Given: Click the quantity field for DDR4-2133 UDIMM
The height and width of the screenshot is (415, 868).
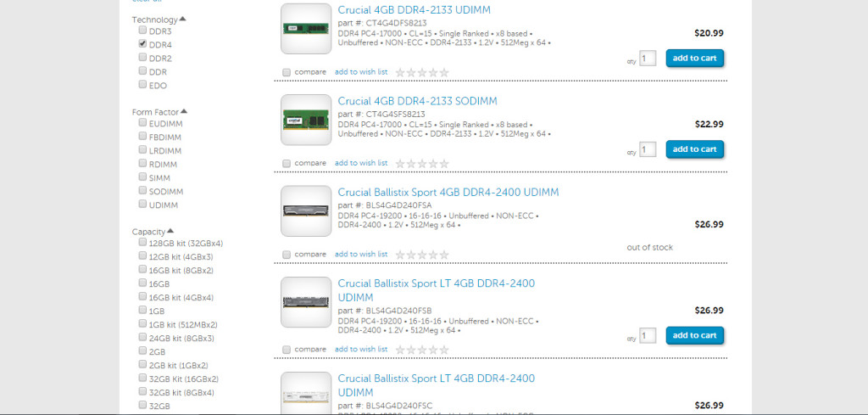Looking at the screenshot, I should (648, 59).
